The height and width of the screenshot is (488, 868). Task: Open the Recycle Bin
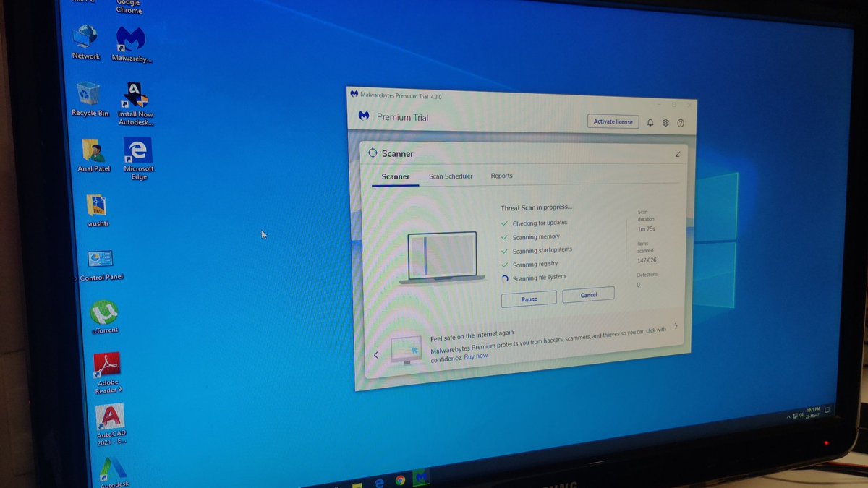(90, 99)
